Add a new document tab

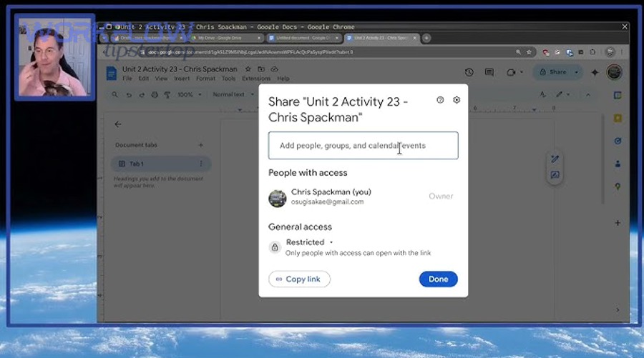pyautogui.click(x=201, y=145)
